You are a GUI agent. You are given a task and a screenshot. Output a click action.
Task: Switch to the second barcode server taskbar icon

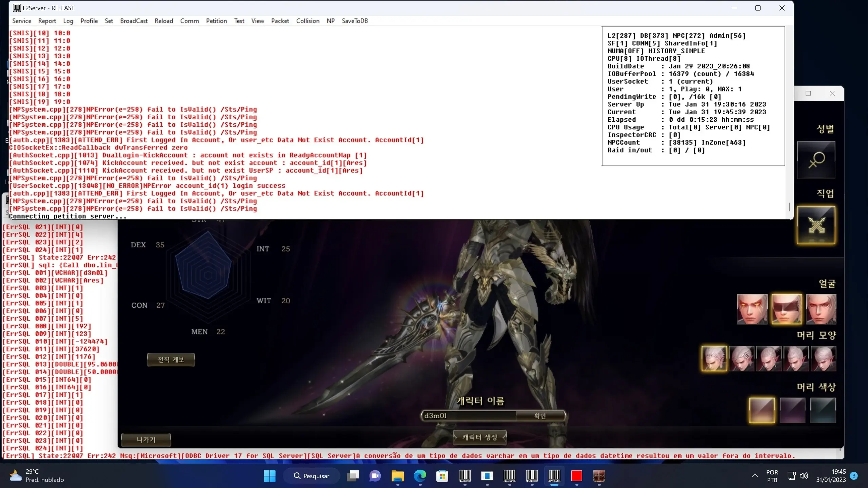click(x=509, y=476)
